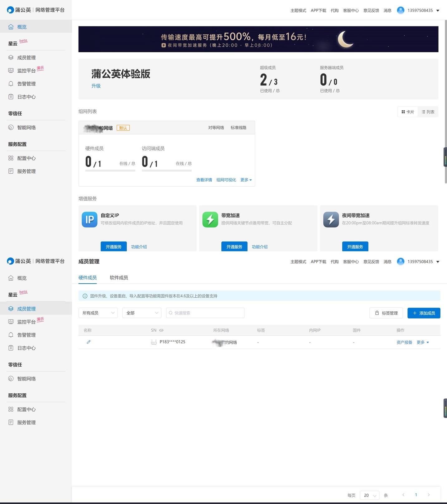This screenshot has width=447, height=504.
Task: Expand the account menu arrow in the 成员管理 header
Action: click(x=438, y=262)
